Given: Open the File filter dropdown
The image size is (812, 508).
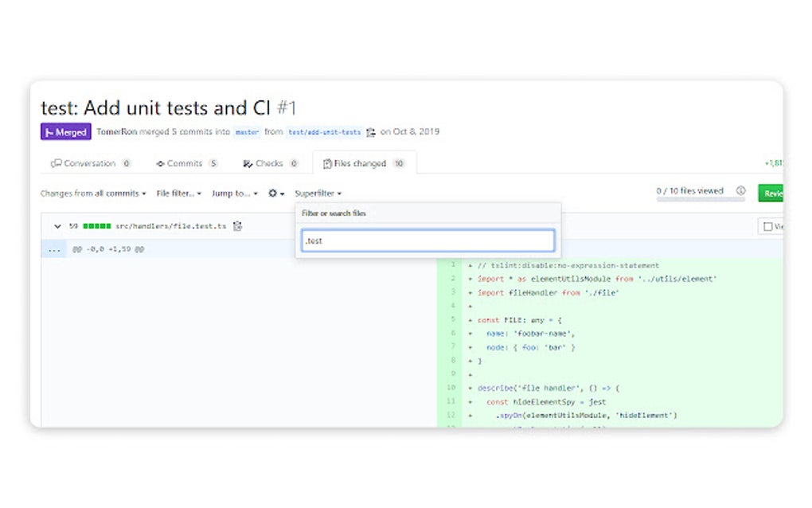Looking at the screenshot, I should pos(178,193).
